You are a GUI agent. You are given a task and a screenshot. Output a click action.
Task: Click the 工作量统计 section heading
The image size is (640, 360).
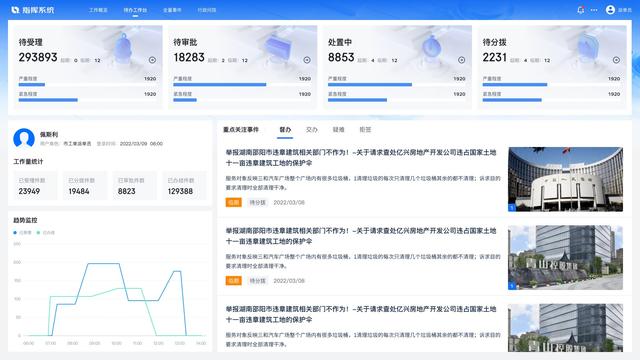click(x=28, y=162)
